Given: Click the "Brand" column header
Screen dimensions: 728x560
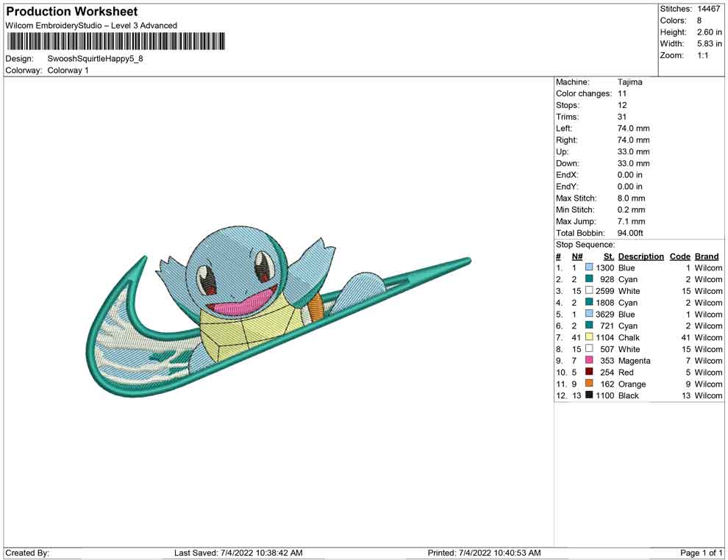Looking at the screenshot, I should pyautogui.click(x=707, y=256).
